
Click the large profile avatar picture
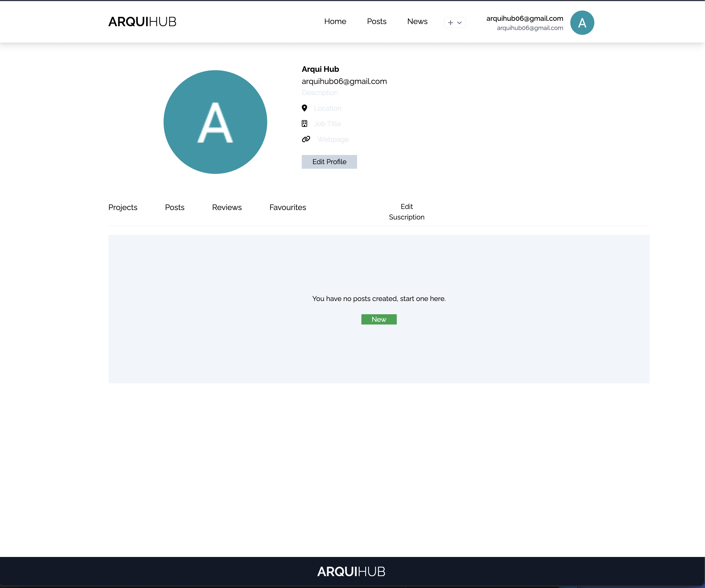pos(215,122)
